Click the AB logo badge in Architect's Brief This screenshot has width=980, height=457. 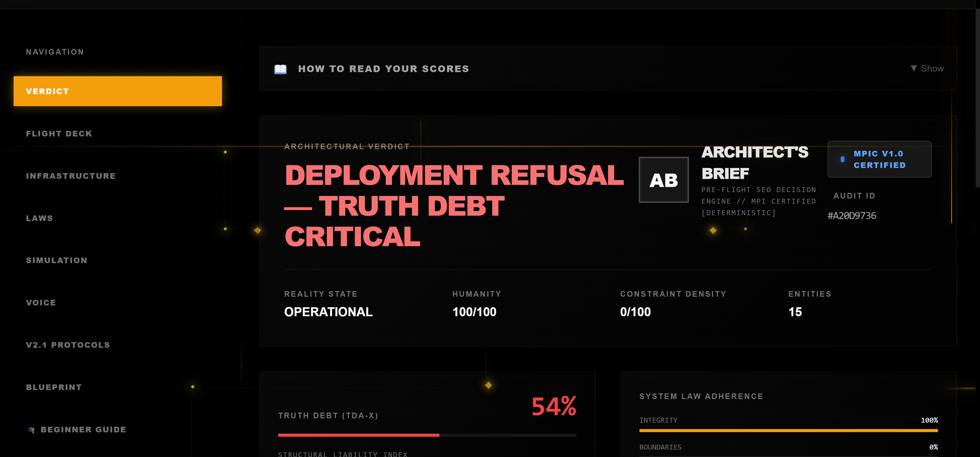(664, 180)
